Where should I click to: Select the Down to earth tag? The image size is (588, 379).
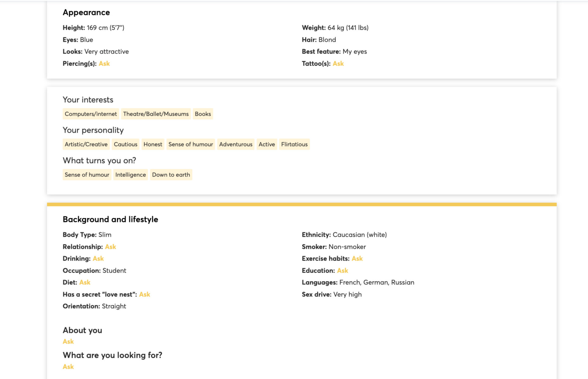171,175
